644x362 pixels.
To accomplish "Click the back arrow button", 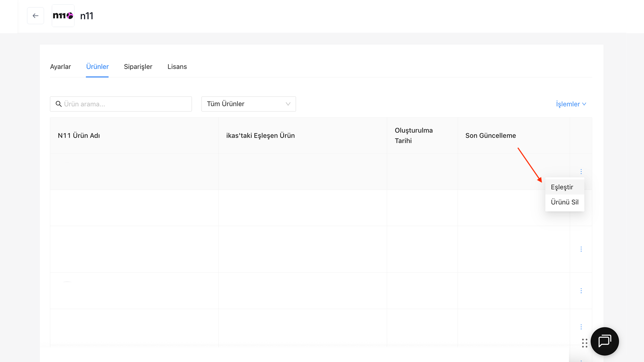I will pos(36,16).
